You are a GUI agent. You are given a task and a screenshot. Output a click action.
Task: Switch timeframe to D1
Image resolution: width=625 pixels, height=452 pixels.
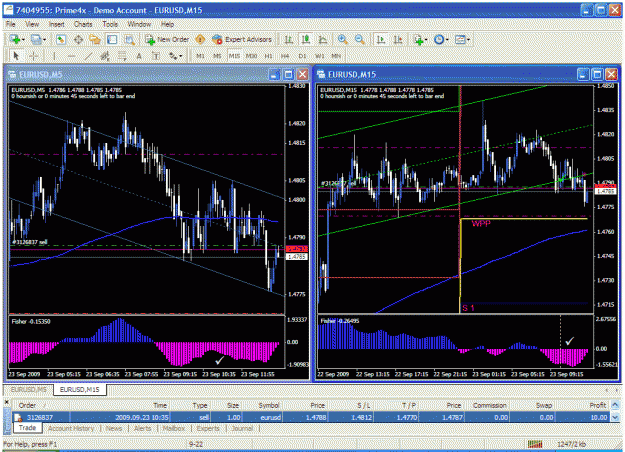pyautogui.click(x=302, y=56)
